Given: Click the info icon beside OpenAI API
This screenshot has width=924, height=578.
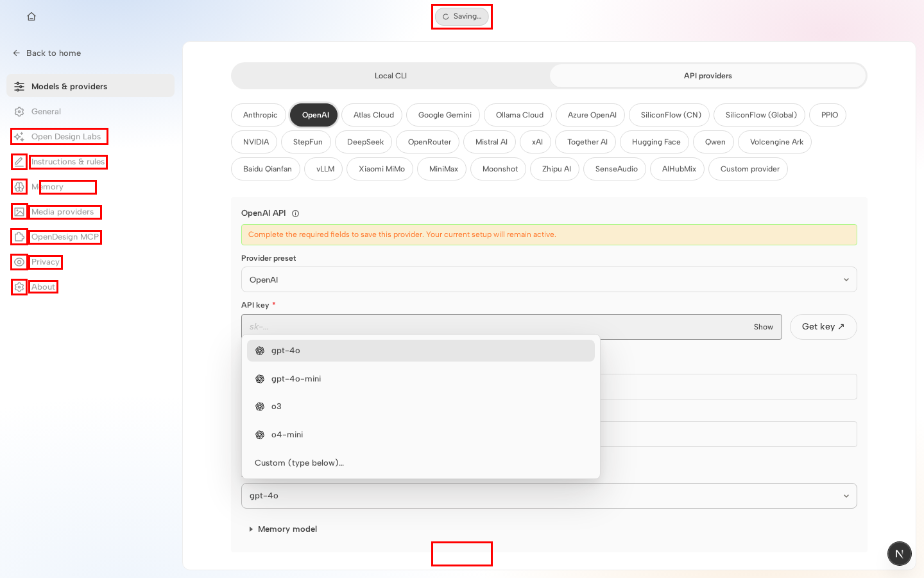Looking at the screenshot, I should click(296, 214).
